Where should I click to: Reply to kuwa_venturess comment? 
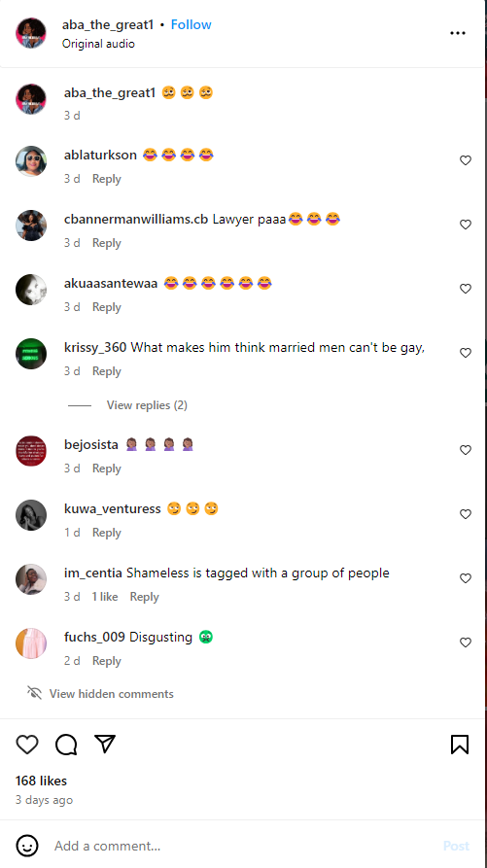click(107, 533)
